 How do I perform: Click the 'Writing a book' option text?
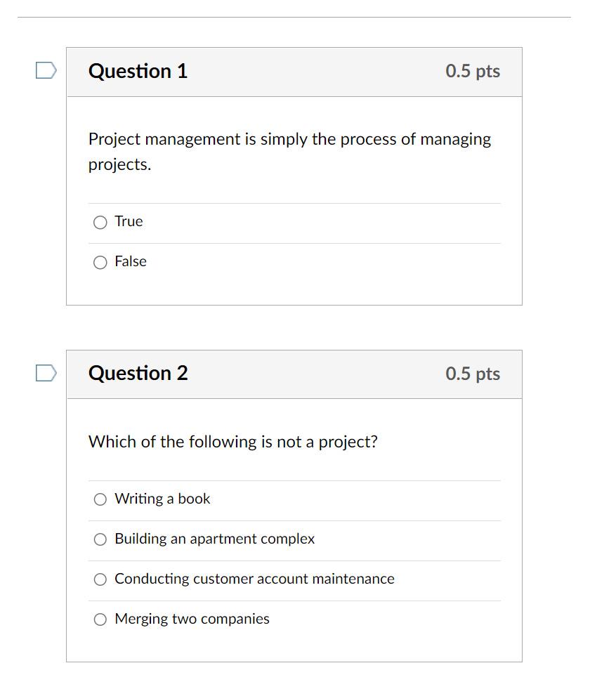click(162, 499)
